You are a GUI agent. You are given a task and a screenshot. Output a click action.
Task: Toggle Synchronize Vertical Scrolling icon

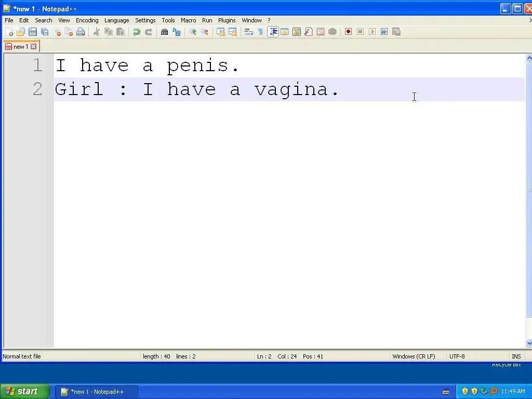(x=221, y=32)
